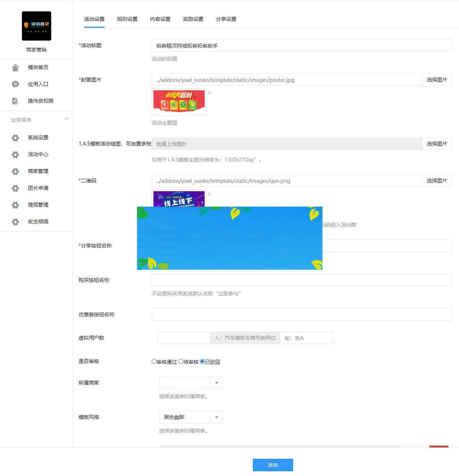This screenshot has width=459, height=476.
Task: Open the 奖励设置 tab
Action: 193,19
